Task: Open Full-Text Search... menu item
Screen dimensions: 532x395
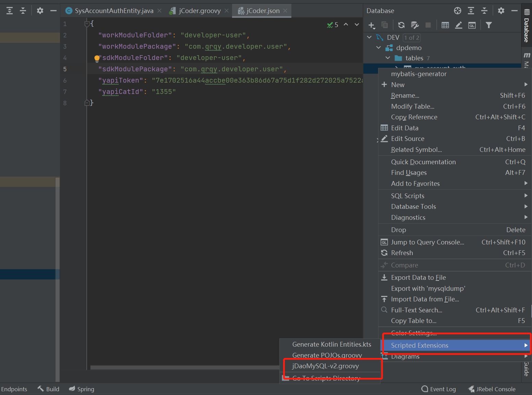Action: [455, 310]
